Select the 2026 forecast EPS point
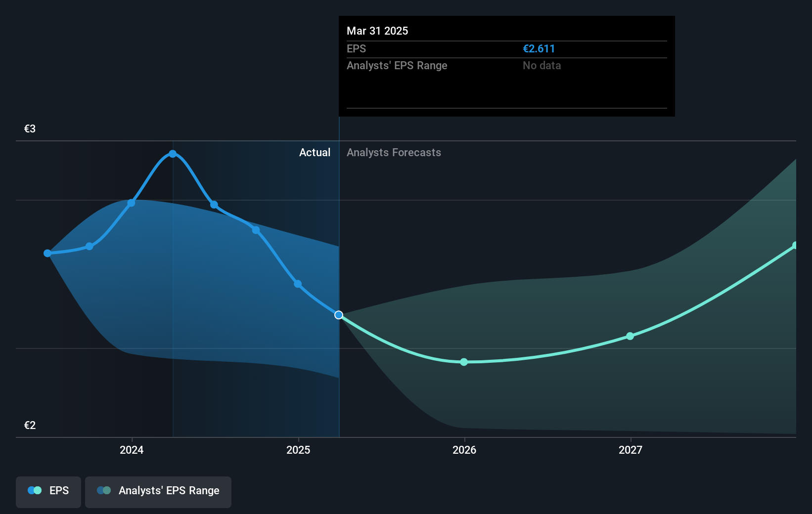Image resolution: width=812 pixels, height=514 pixels. 464,362
